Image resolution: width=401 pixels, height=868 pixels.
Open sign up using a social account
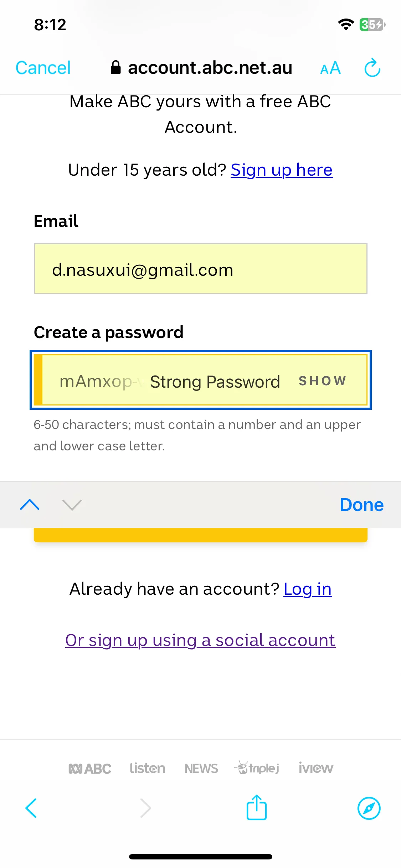(200, 640)
